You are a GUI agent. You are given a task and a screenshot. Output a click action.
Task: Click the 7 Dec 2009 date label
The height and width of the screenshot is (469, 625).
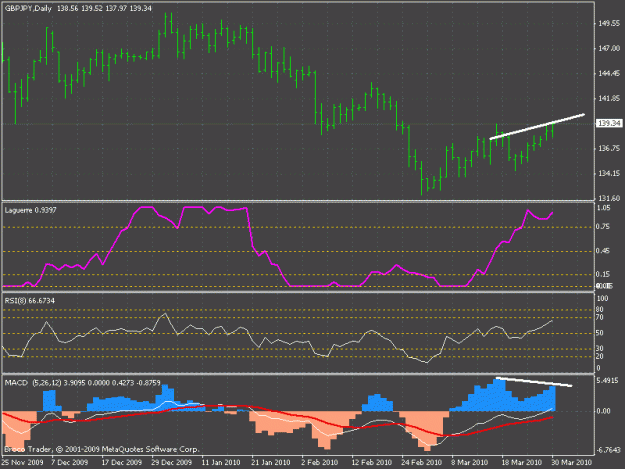coord(70,463)
